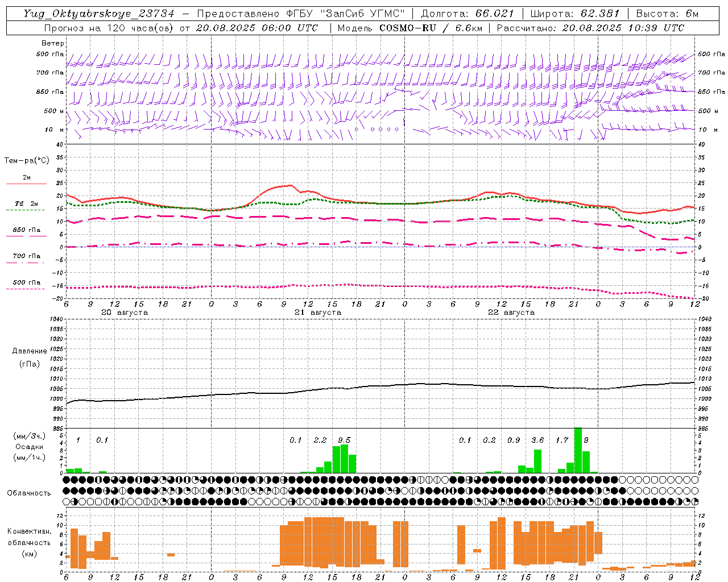Select the red solid line sample under 2м legend
Viewport: 728px width, 582px height.
click(x=27, y=184)
